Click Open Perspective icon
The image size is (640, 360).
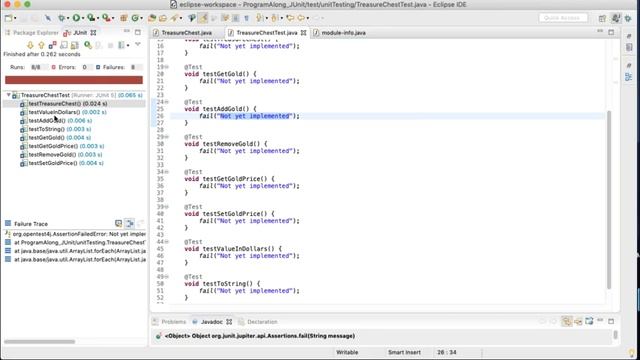pos(602,18)
